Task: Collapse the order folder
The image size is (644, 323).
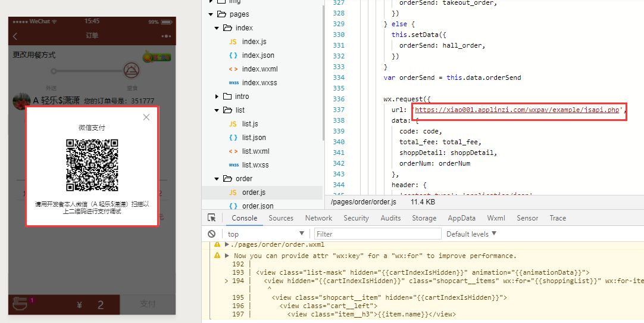Action: (217, 179)
